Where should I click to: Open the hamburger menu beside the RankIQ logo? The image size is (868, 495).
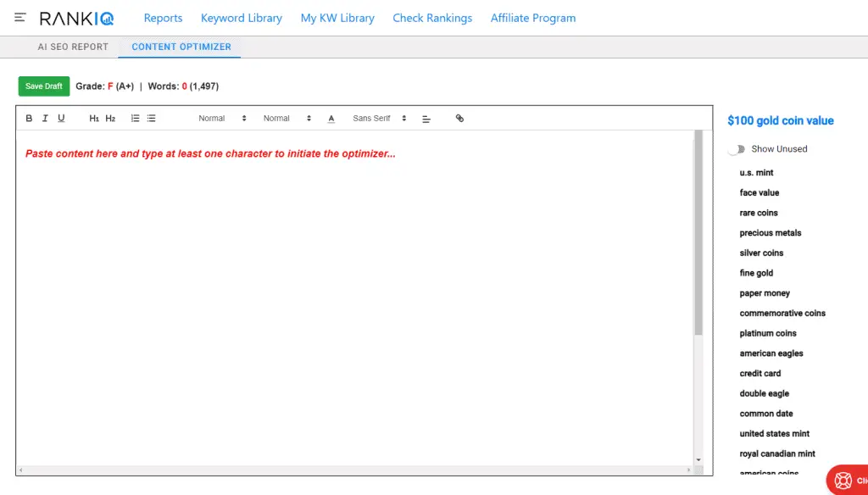coord(20,18)
